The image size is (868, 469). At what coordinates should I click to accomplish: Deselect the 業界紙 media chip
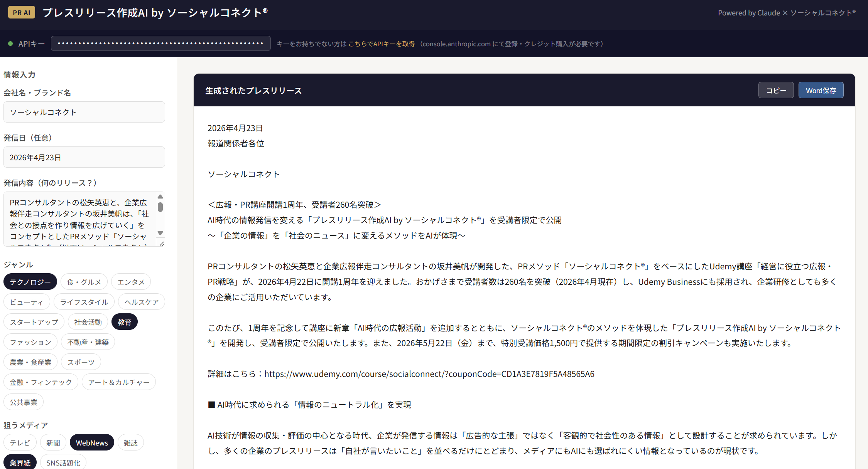point(20,462)
